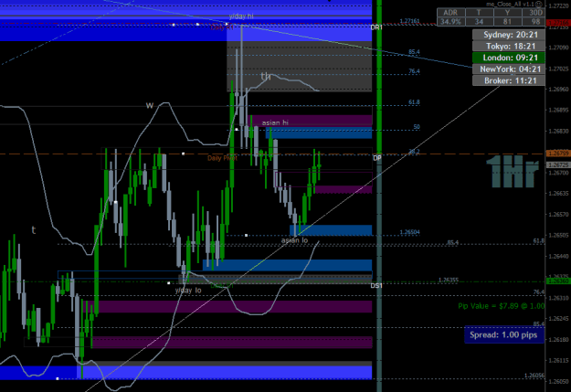Click the w weekly line label
This screenshot has width=571, height=392.
point(149,106)
